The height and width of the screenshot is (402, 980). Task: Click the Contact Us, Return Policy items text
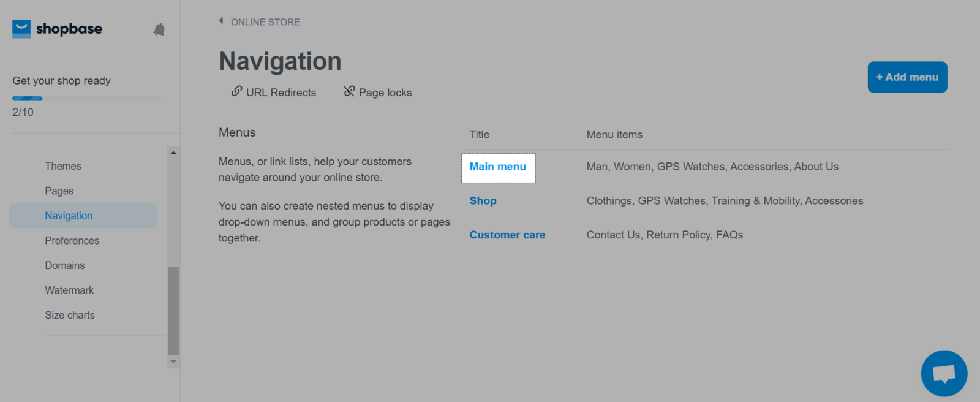pyautogui.click(x=665, y=235)
